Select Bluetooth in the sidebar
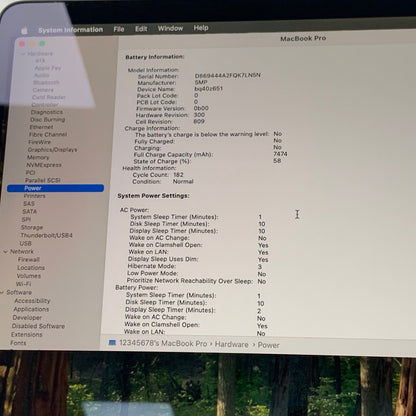 (46, 82)
